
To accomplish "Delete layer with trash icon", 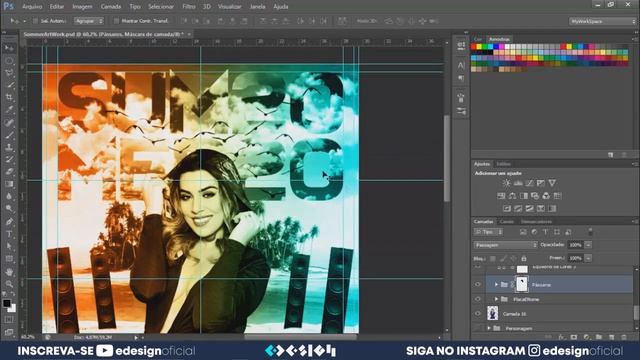I will (x=624, y=337).
